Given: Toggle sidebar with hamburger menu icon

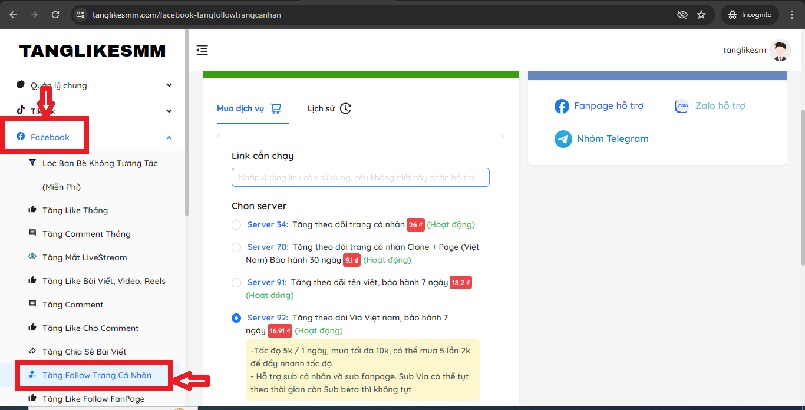Looking at the screenshot, I should click(x=202, y=50).
